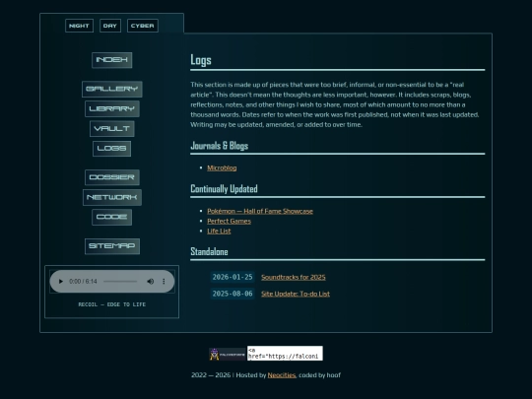Viewport: 532px width, 399px height.
Task: Open the Network section
Action: 112,197
